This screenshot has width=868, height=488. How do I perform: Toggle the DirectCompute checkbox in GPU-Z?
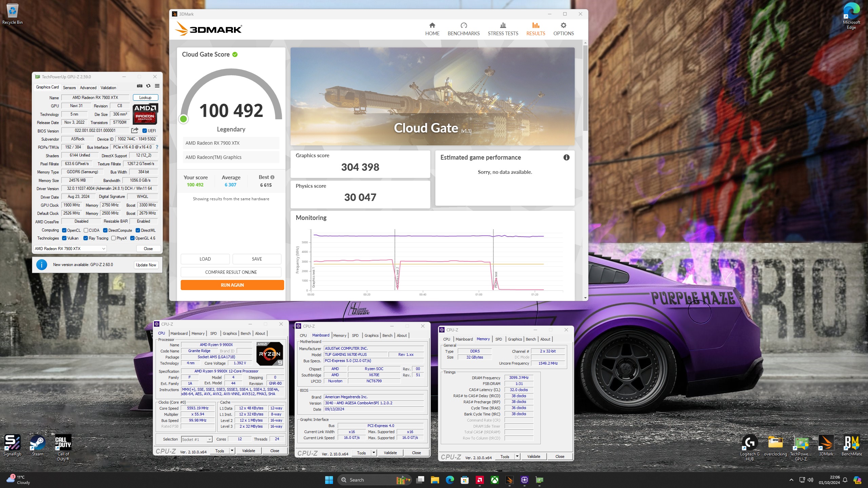coord(105,230)
